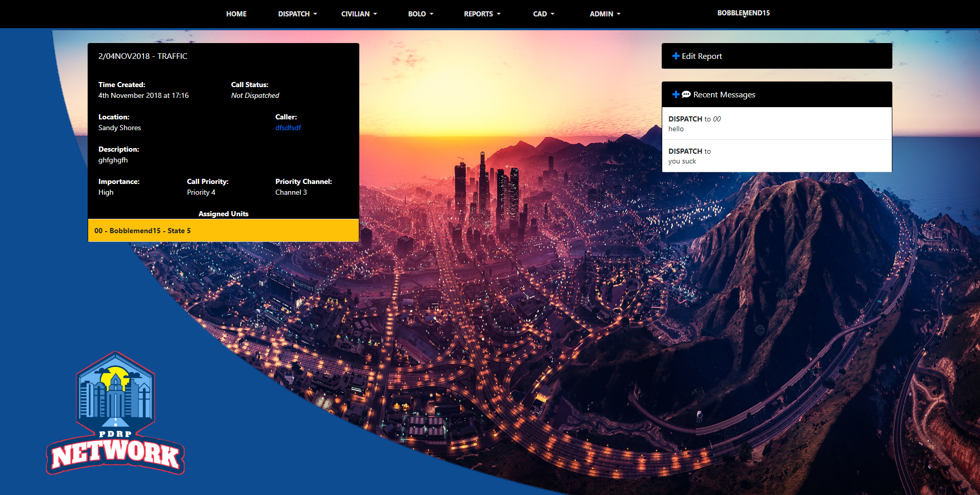This screenshot has height=495, width=980.
Task: Select assigned unit 00 - Bobblemend15 - State 5
Action: (223, 231)
